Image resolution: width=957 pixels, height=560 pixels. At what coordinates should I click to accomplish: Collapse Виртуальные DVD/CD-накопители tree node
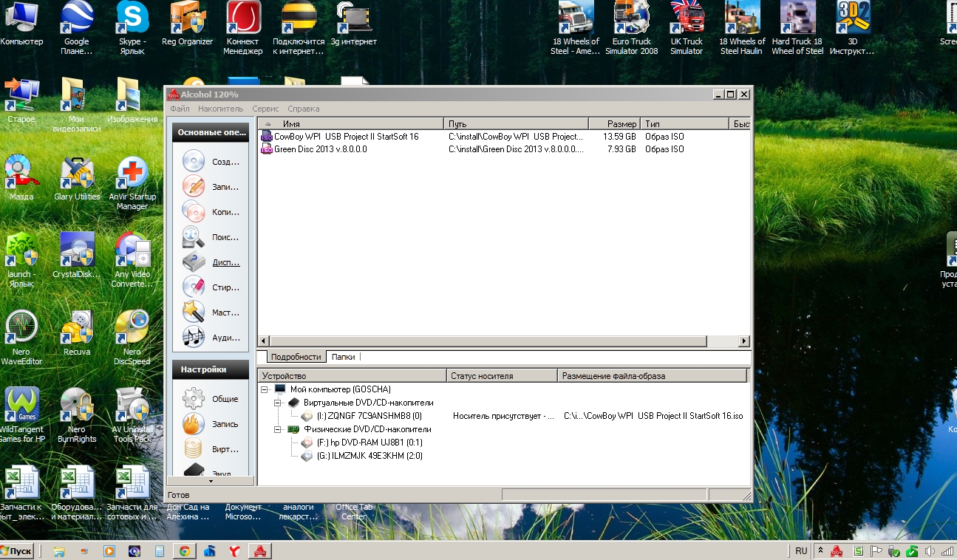[x=278, y=403]
